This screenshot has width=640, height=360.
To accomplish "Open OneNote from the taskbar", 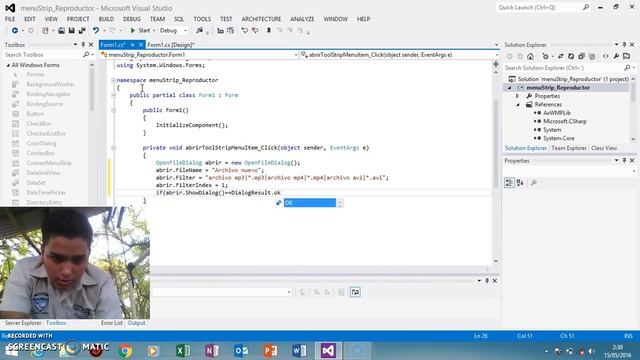I will click(212, 351).
